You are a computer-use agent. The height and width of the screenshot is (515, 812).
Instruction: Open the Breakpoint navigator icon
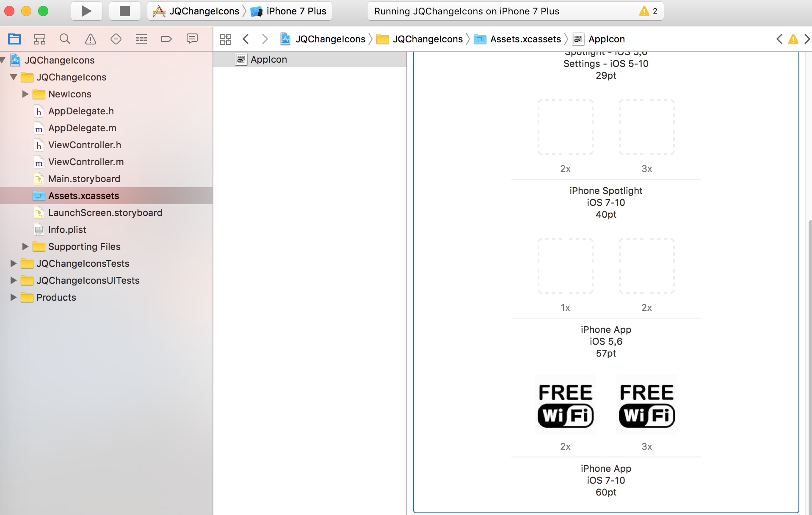(x=167, y=39)
